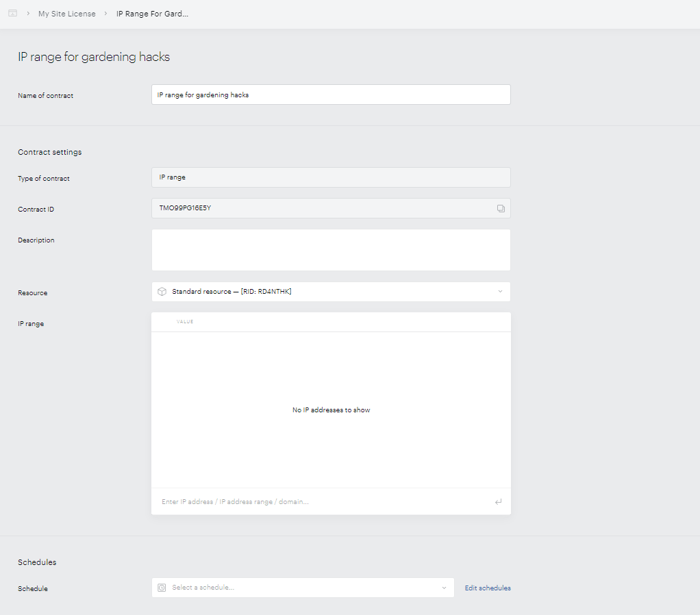Click the Name of contract label
This screenshot has width=700, height=615.
point(45,95)
